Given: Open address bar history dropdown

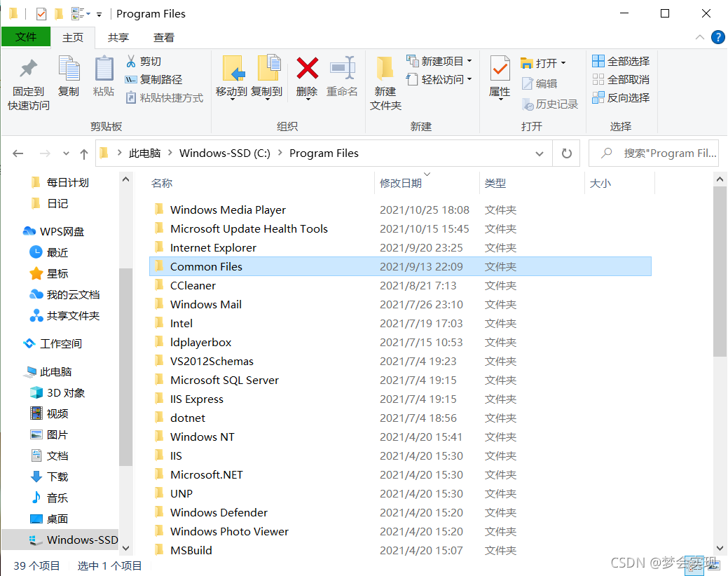Looking at the screenshot, I should pyautogui.click(x=539, y=153).
